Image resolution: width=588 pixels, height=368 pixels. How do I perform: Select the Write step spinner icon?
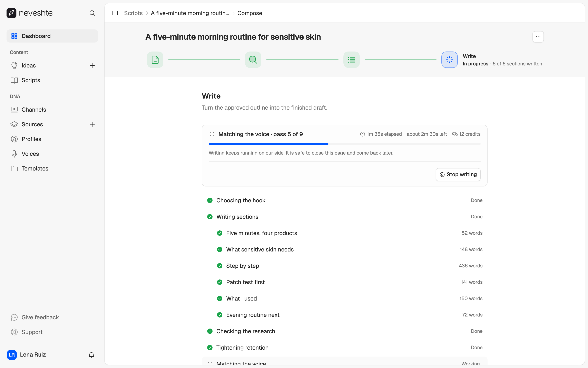point(450,60)
